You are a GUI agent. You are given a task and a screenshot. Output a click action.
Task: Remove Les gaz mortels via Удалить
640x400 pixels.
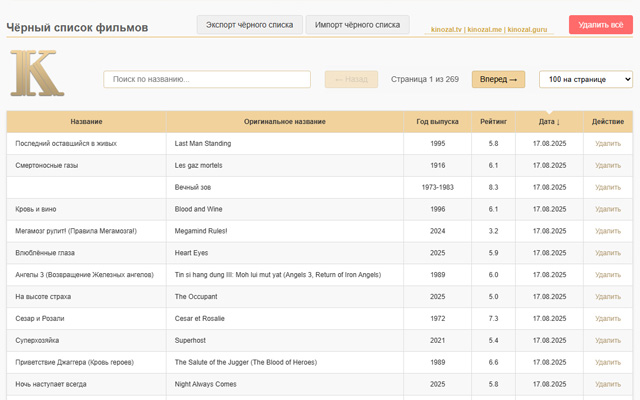tap(608, 165)
